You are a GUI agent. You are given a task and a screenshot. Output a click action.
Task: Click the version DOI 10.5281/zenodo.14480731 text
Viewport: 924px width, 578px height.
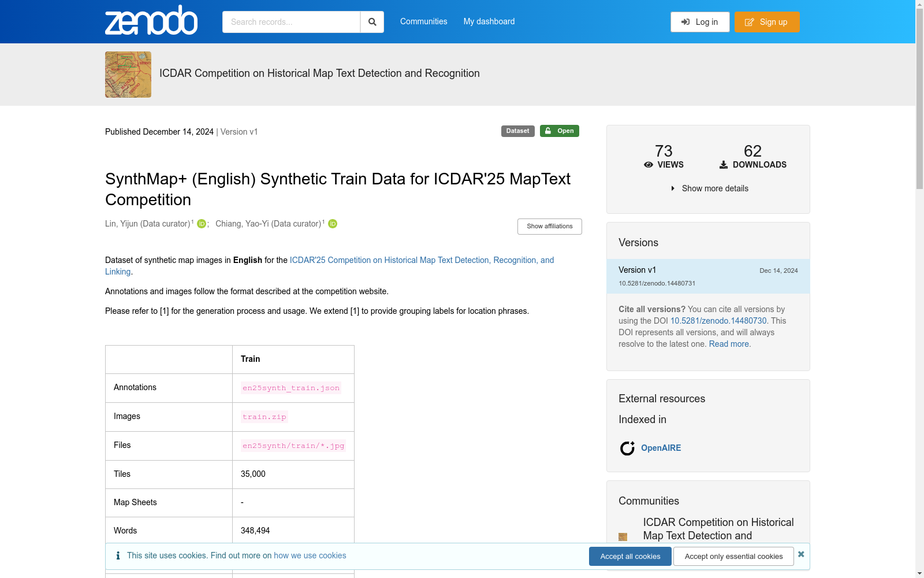click(x=657, y=283)
